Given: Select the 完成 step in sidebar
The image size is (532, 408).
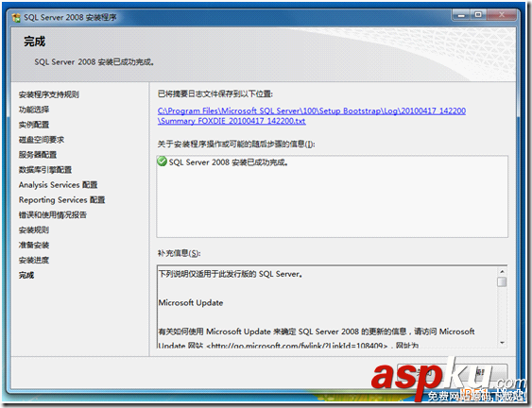Looking at the screenshot, I should click(26, 275).
